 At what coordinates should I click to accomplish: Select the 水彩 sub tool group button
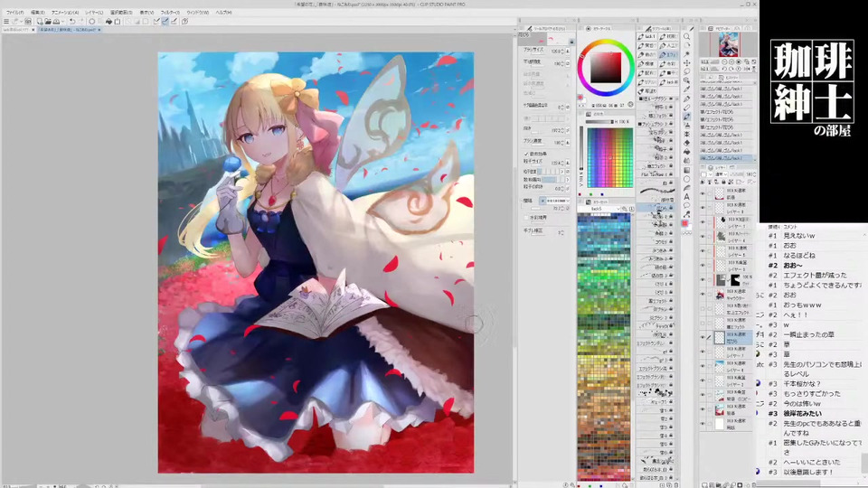[x=669, y=63]
